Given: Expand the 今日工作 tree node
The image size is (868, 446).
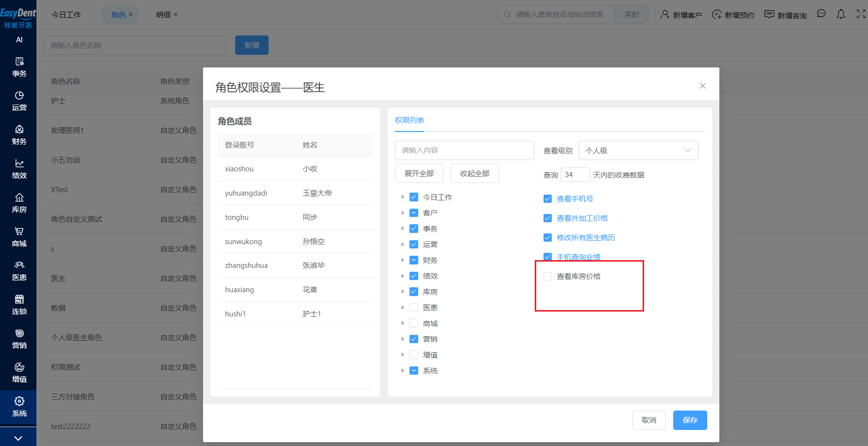Looking at the screenshot, I should 402,197.
